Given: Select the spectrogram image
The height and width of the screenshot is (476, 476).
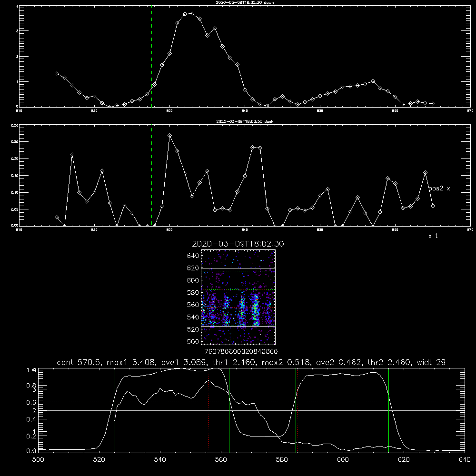Looking at the screenshot, I should pyautogui.click(x=238, y=297).
